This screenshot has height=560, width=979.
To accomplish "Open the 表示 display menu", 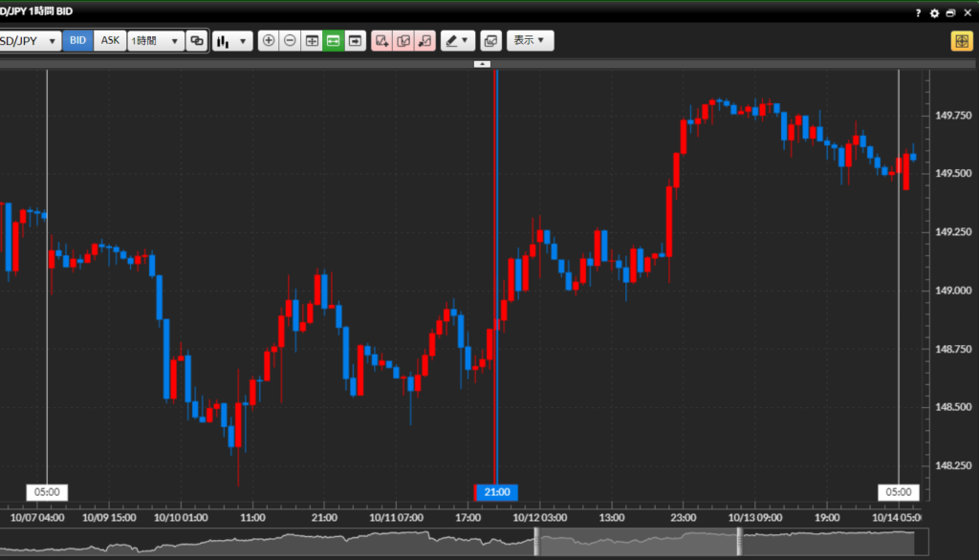I will tap(530, 41).
